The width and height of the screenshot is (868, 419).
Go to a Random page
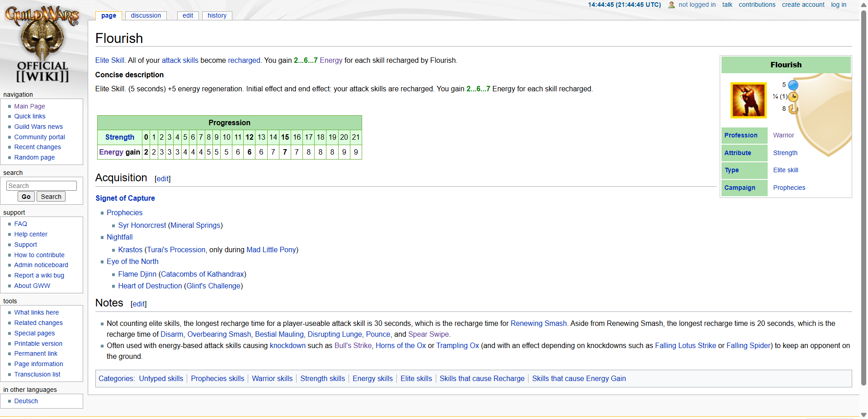tap(34, 157)
